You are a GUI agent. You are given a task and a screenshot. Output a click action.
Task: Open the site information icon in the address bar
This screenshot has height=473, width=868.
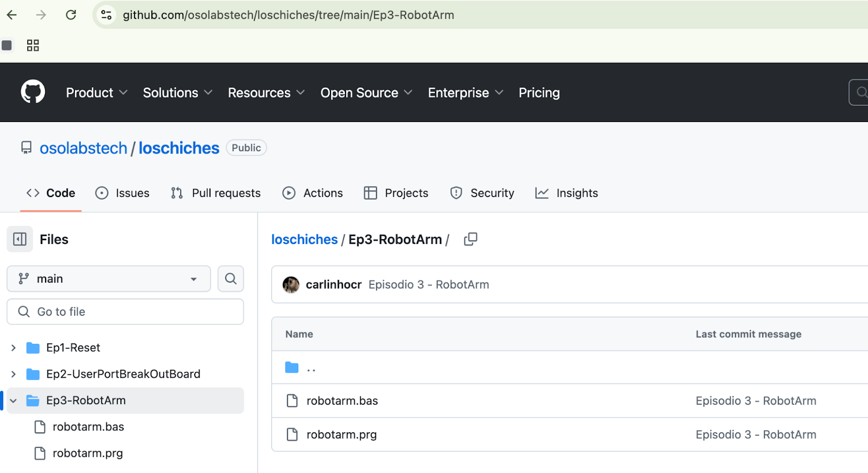click(106, 15)
